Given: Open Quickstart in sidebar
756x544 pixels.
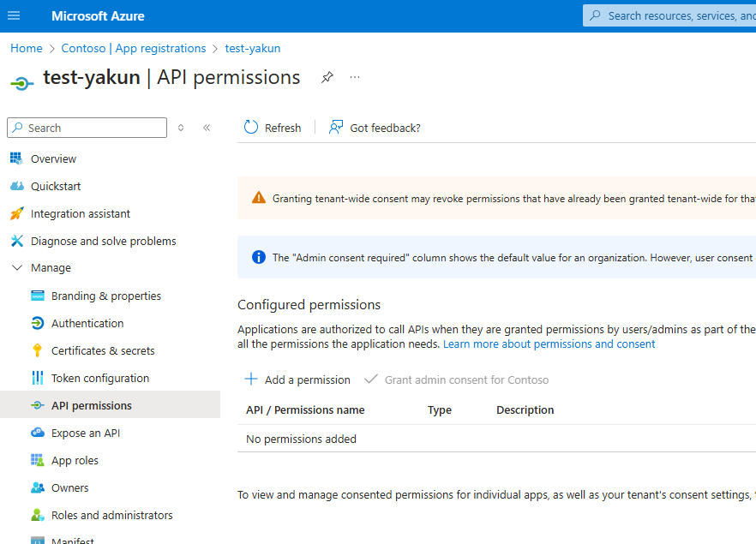Looking at the screenshot, I should coord(56,186).
